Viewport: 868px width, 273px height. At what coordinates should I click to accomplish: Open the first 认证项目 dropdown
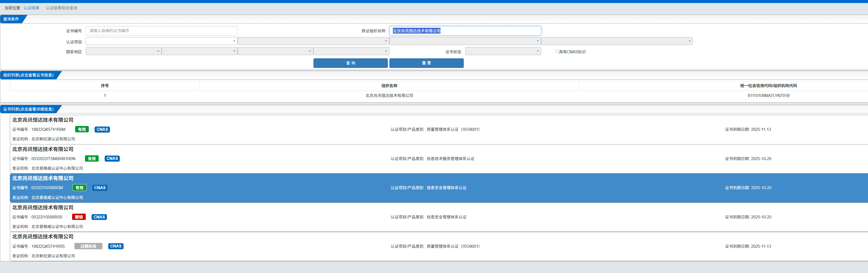pyautogui.click(x=161, y=41)
